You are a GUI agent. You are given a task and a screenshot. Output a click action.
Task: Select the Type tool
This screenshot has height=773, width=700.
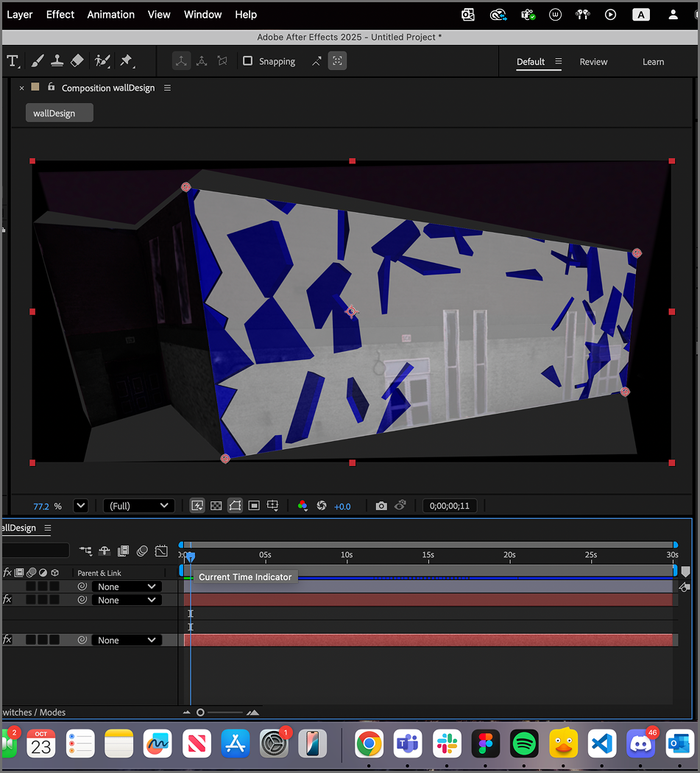tap(13, 61)
